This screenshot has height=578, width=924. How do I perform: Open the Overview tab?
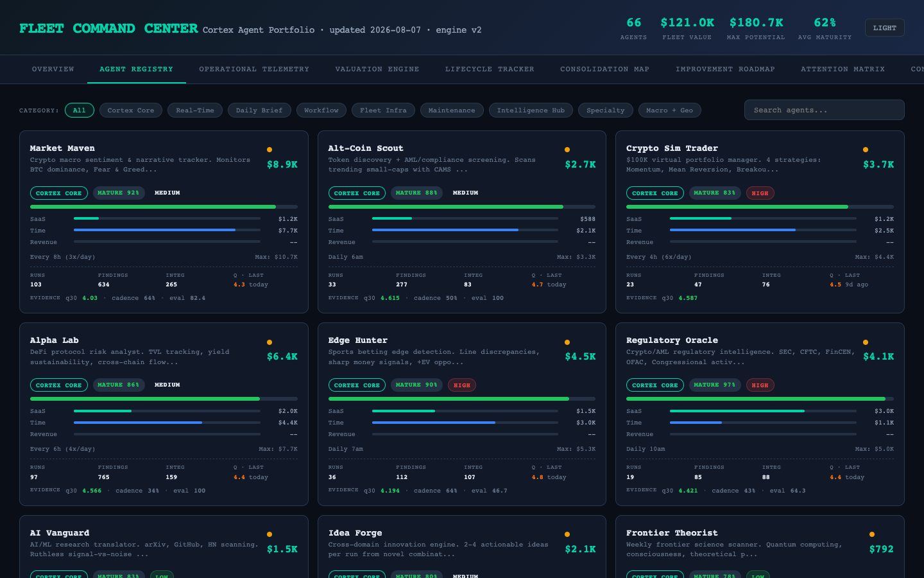tap(53, 69)
